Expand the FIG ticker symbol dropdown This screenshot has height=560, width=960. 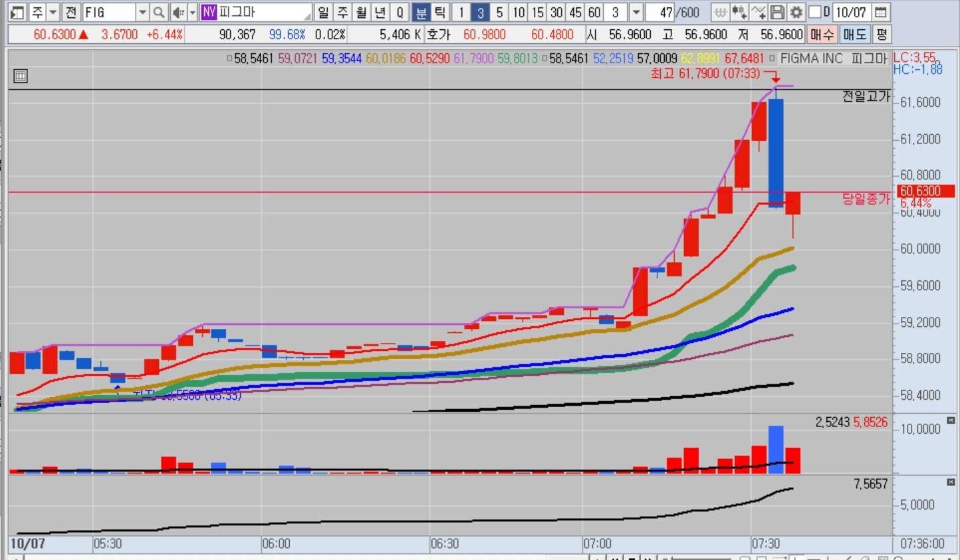[x=142, y=12]
